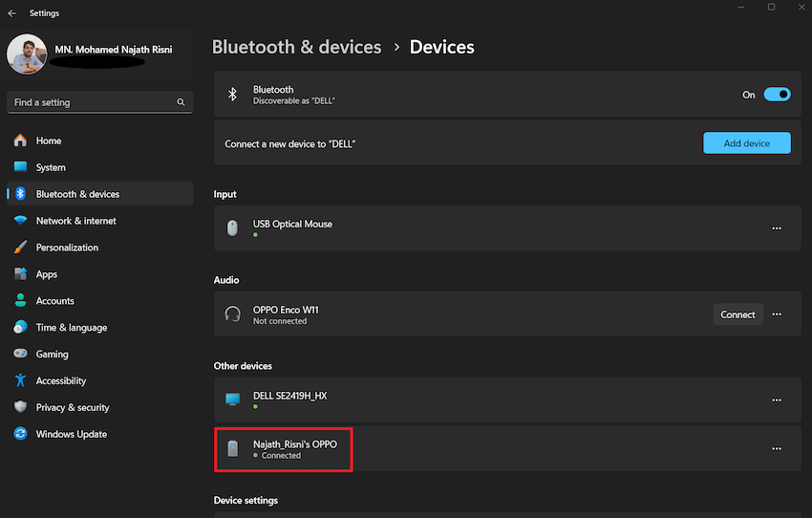Click the Find a setting search field
This screenshot has height=518, width=812.
100,102
